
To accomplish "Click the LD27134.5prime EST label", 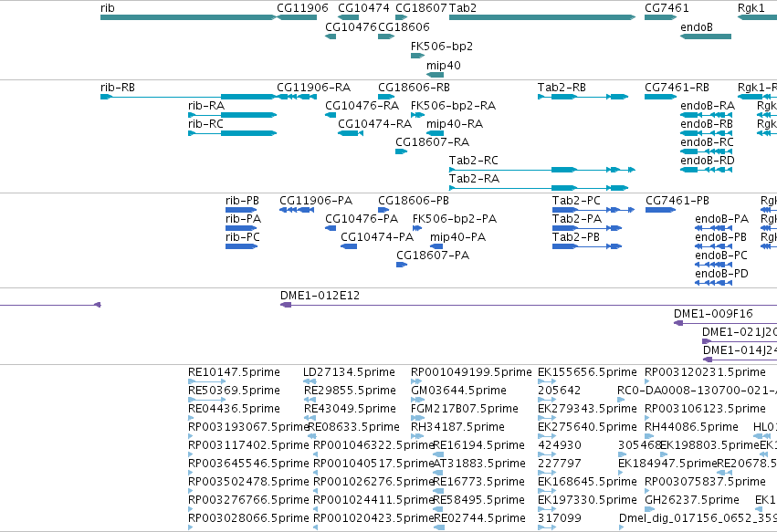I will point(349,372).
